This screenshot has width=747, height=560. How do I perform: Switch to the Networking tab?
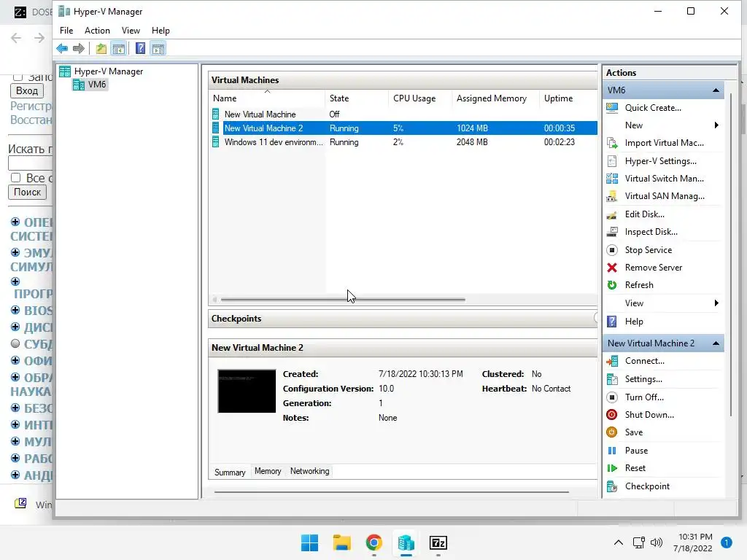pos(309,471)
